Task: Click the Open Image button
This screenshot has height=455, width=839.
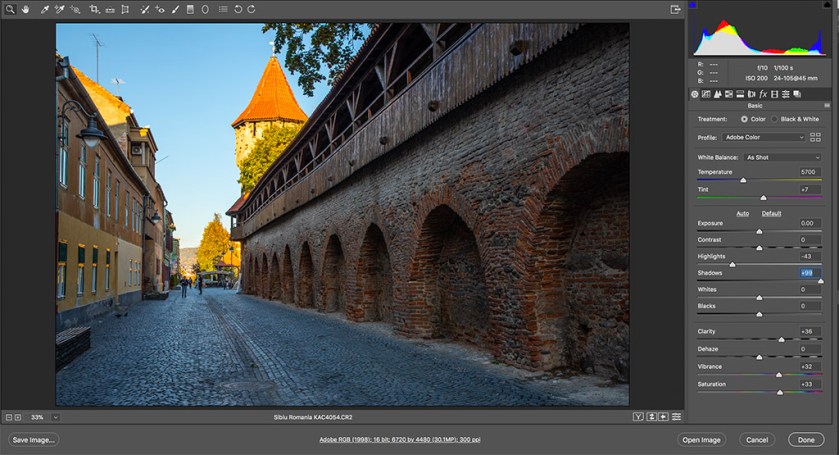Action: pyautogui.click(x=701, y=440)
